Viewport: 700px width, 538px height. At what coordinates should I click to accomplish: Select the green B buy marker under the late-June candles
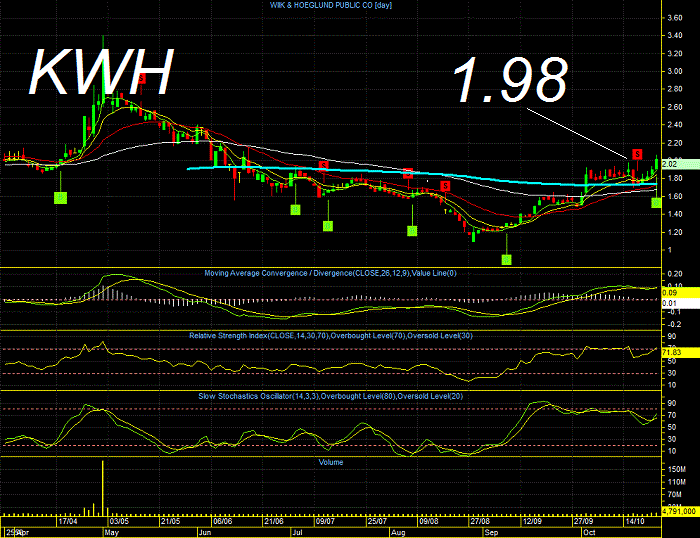click(295, 209)
